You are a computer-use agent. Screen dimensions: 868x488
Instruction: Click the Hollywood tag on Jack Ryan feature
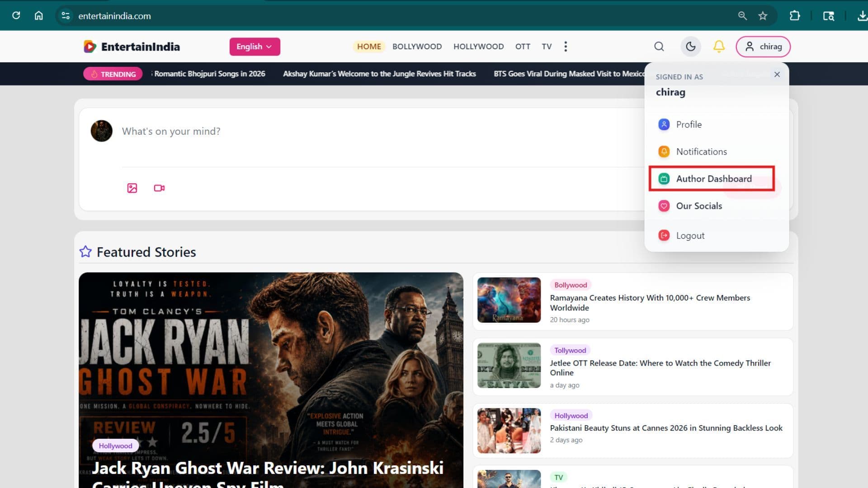tap(115, 446)
